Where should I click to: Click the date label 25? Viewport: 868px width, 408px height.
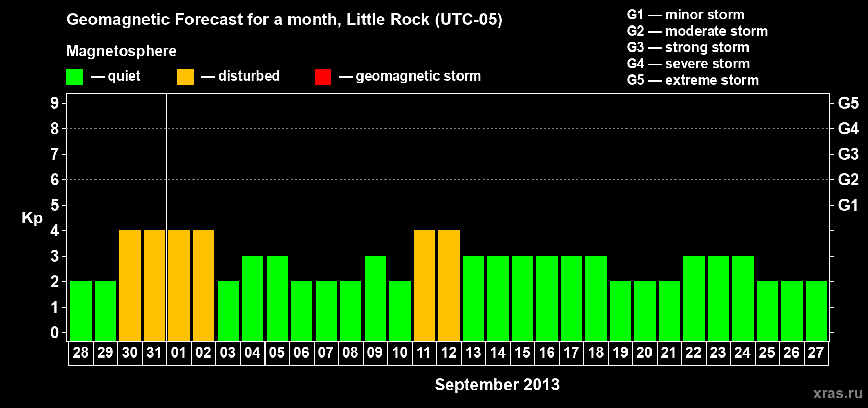tap(767, 353)
